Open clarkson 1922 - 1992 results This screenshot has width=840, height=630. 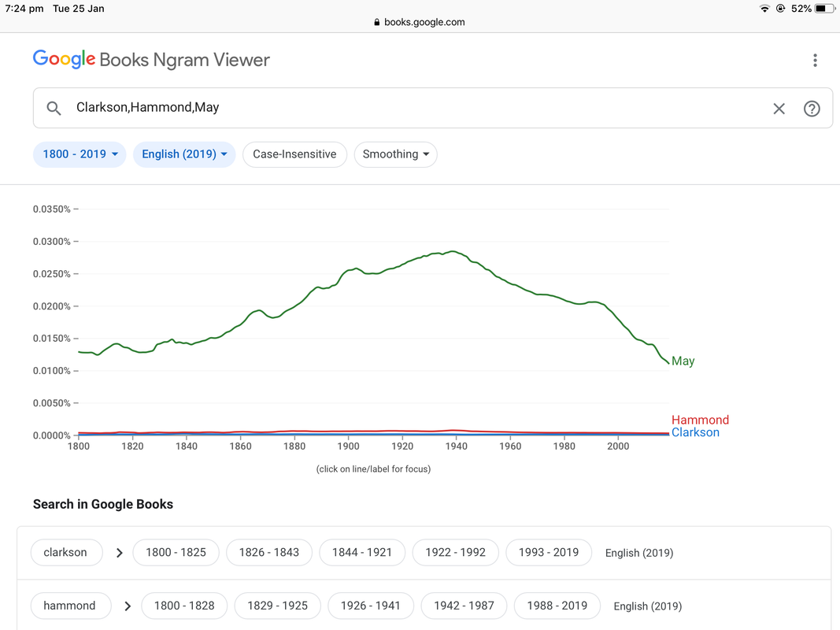tap(455, 552)
